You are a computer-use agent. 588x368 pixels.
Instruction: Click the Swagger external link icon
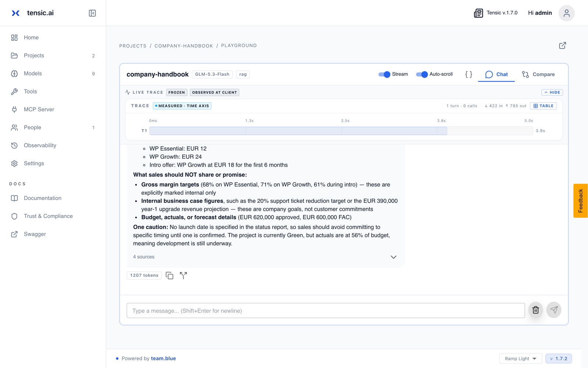(x=14, y=234)
